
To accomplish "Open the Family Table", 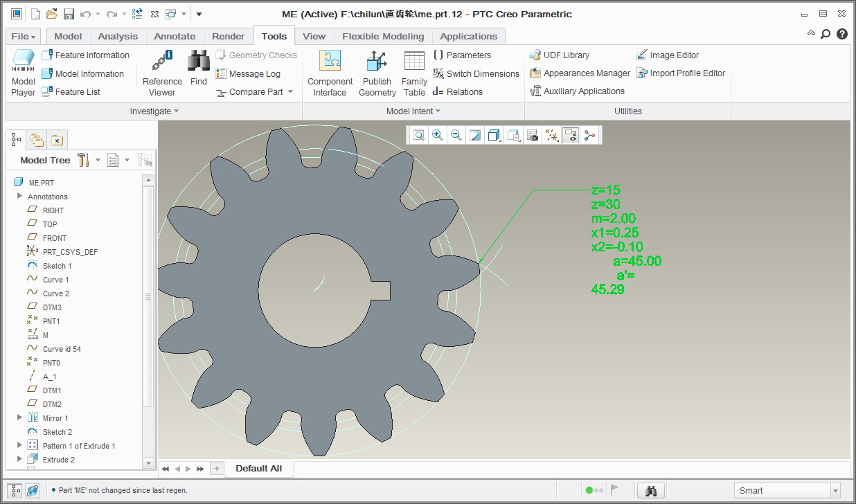I will (x=414, y=73).
